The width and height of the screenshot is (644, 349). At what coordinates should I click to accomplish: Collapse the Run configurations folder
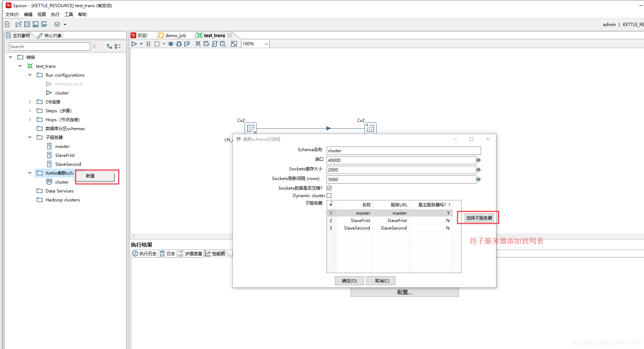pyautogui.click(x=30, y=75)
